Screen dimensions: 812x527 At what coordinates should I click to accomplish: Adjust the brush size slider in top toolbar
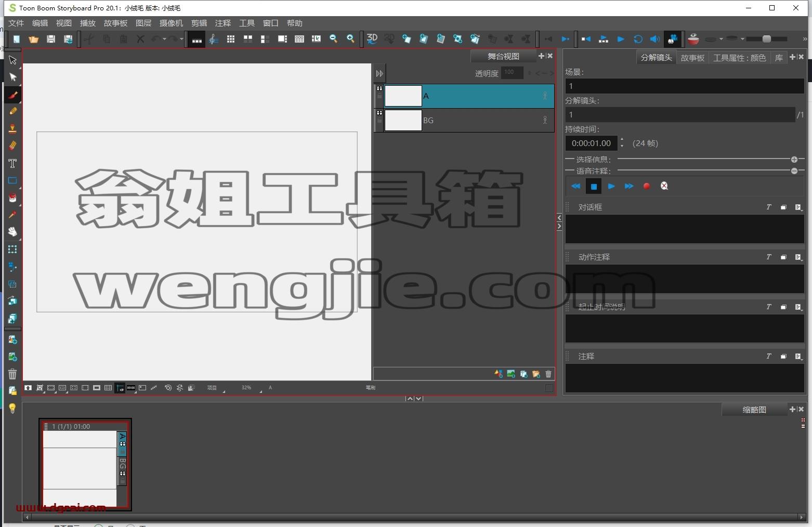(767, 39)
